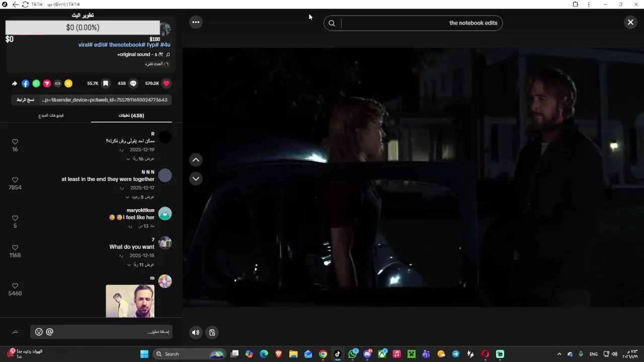The image size is (644, 362).
Task: Click the '570.2K' likes count
Action: (x=152, y=83)
